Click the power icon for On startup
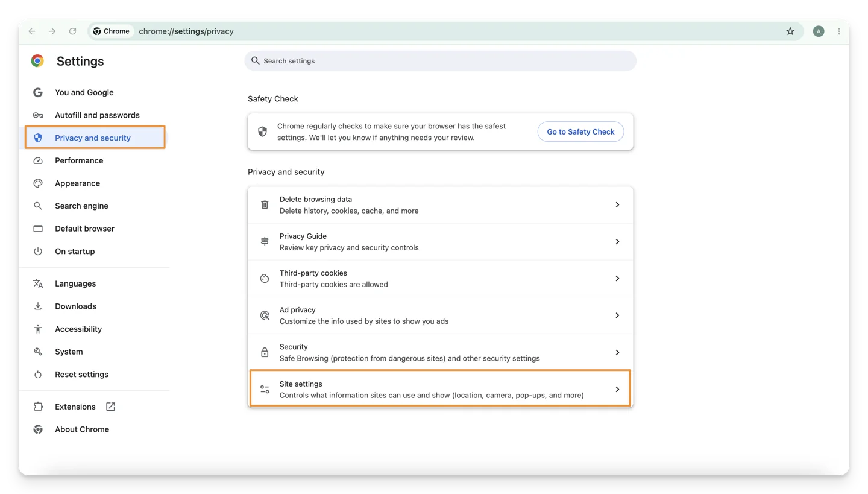The image size is (868, 494). 38,252
